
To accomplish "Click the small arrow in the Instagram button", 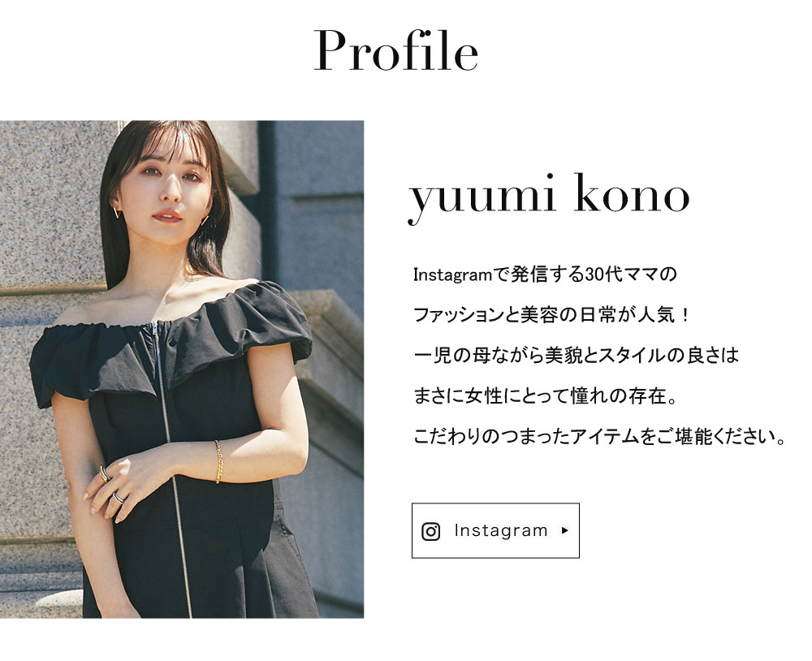I will click(x=565, y=530).
